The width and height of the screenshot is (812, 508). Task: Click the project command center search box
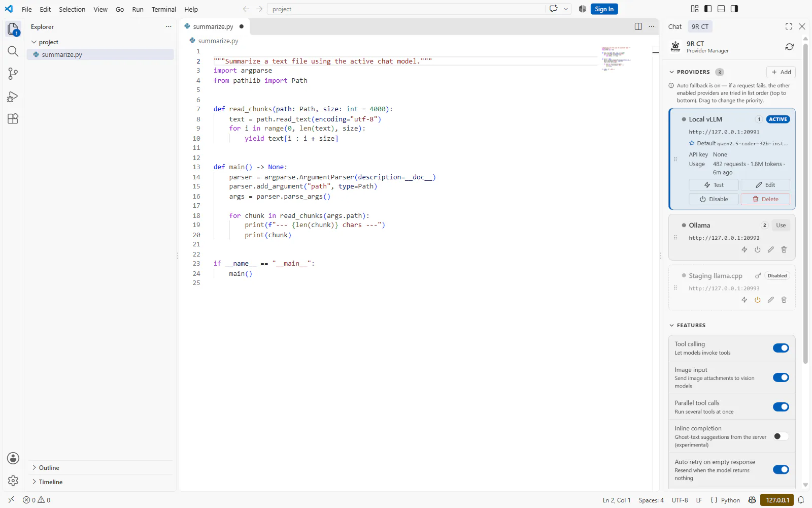click(406, 9)
